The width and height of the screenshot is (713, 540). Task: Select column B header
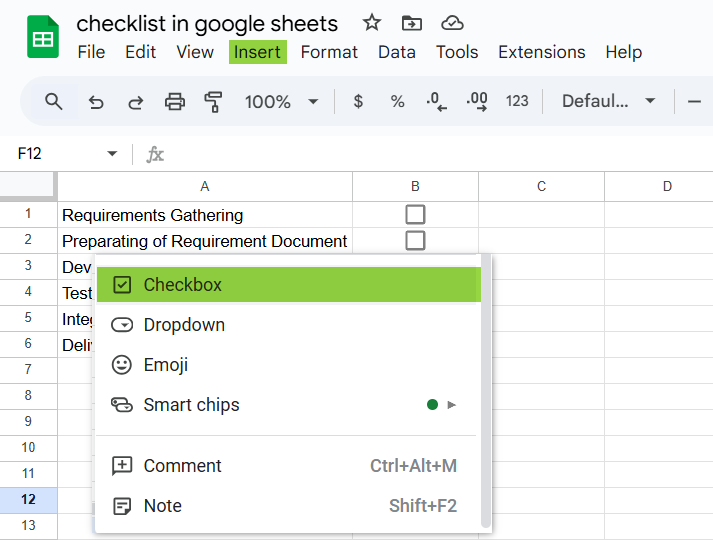pos(415,186)
